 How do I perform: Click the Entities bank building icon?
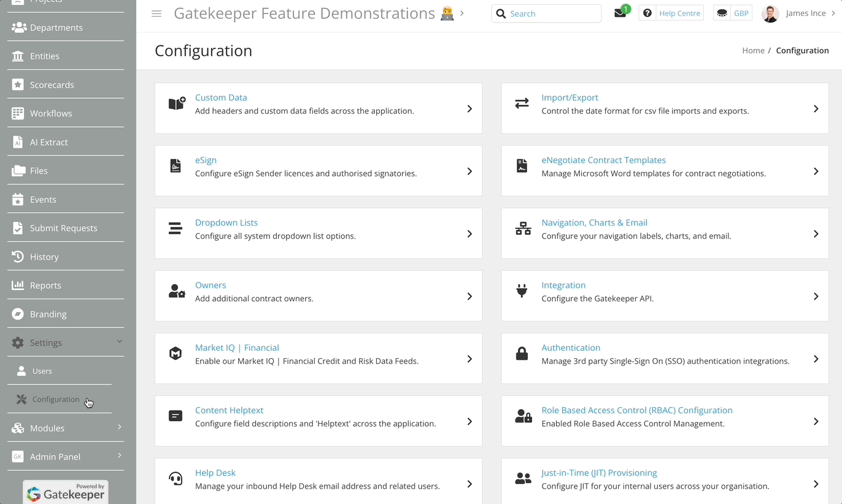coord(18,56)
